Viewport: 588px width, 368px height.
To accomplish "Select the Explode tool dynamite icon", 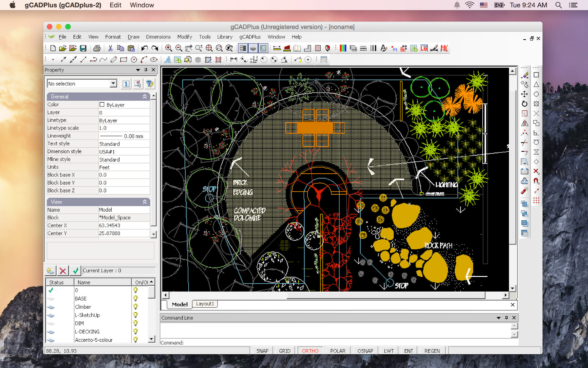I will click(x=525, y=191).
